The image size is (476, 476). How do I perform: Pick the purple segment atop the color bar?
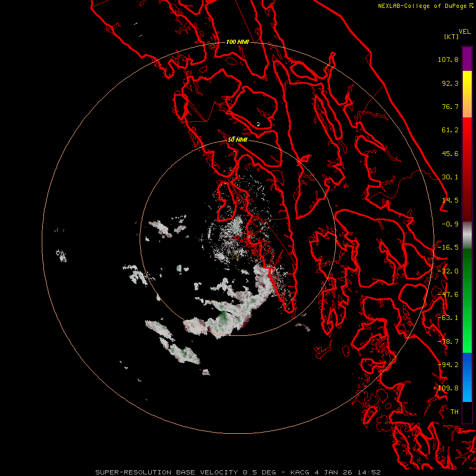click(467, 59)
